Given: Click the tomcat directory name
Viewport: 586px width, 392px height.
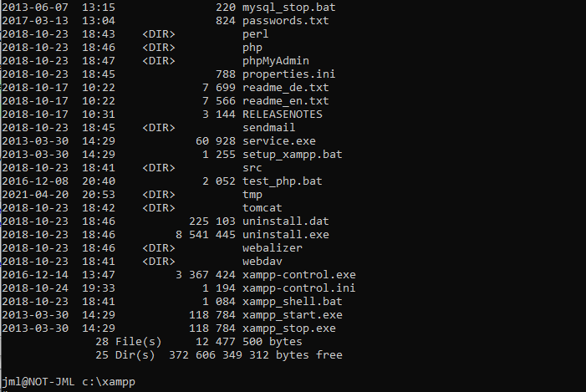Looking at the screenshot, I should tap(262, 208).
